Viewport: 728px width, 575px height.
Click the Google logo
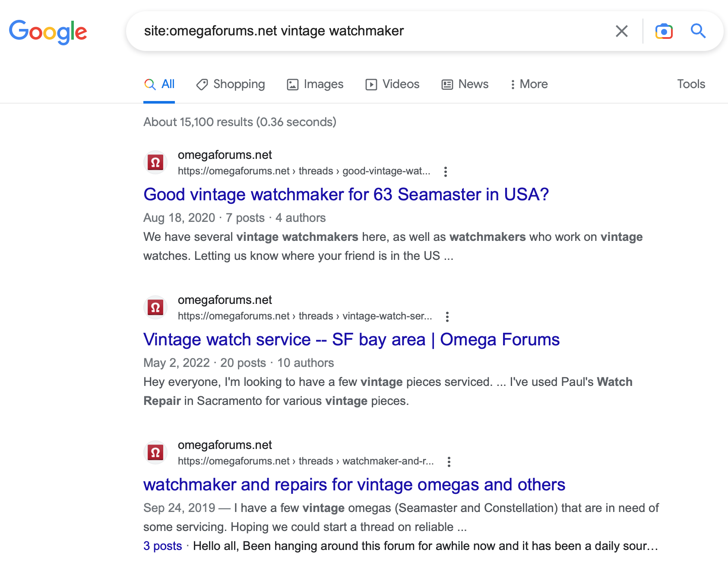pyautogui.click(x=48, y=32)
